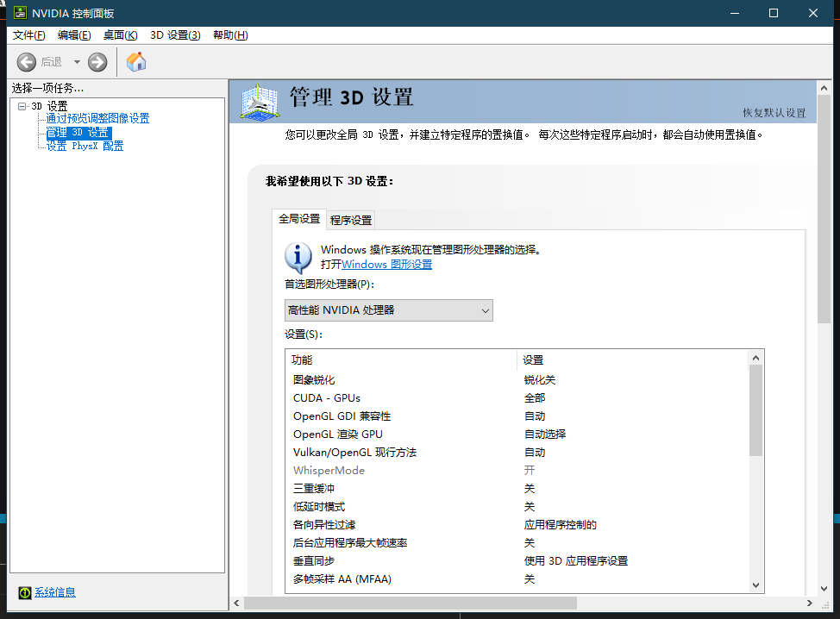
Task: Click the settings list scrollbar thumb
Action: [x=755, y=410]
